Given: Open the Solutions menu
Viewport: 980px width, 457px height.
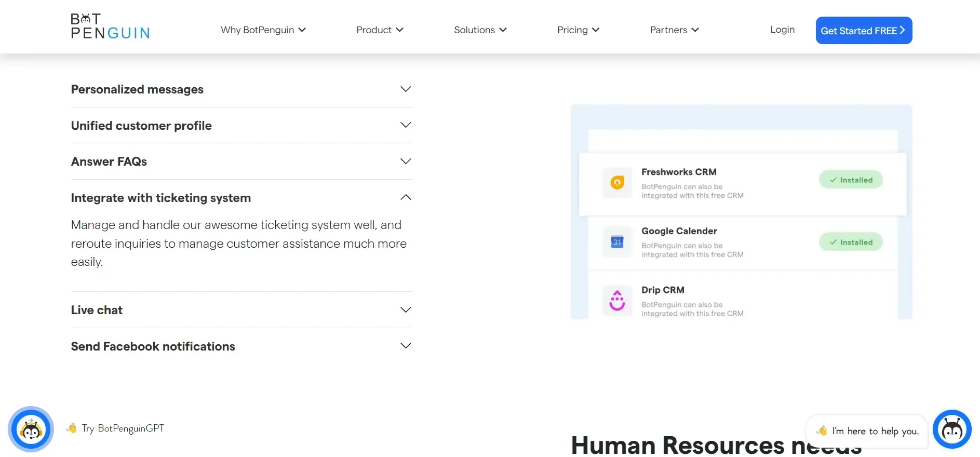Looking at the screenshot, I should click(x=480, y=30).
